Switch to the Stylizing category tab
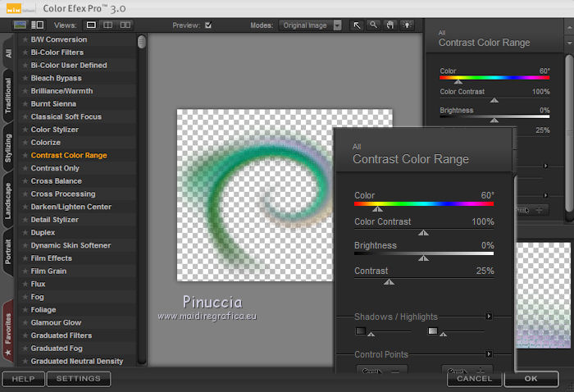 (x=8, y=148)
